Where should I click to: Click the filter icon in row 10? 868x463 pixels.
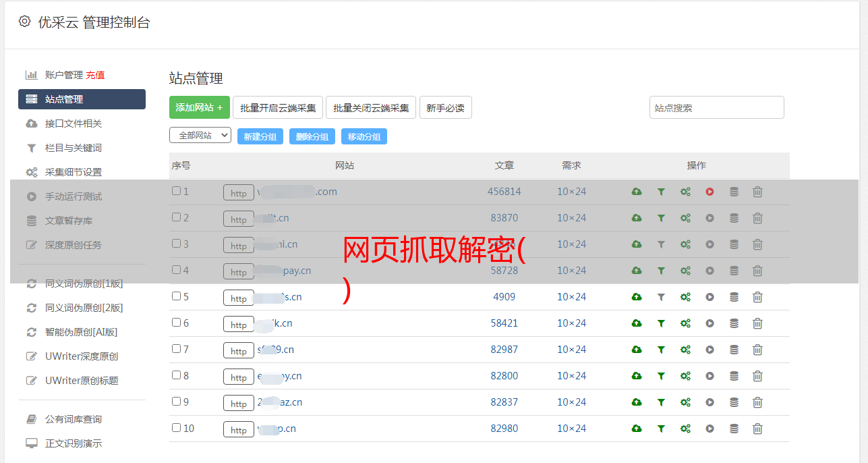coord(661,429)
